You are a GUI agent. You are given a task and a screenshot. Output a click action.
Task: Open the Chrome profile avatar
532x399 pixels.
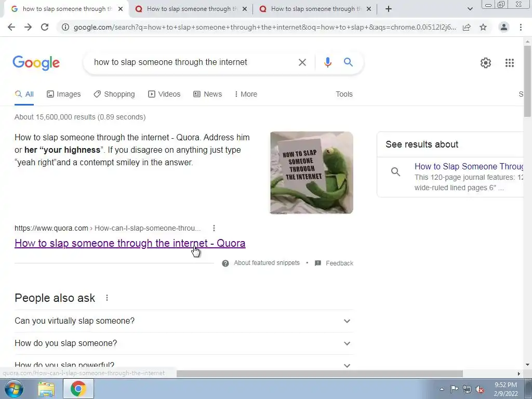(504, 27)
